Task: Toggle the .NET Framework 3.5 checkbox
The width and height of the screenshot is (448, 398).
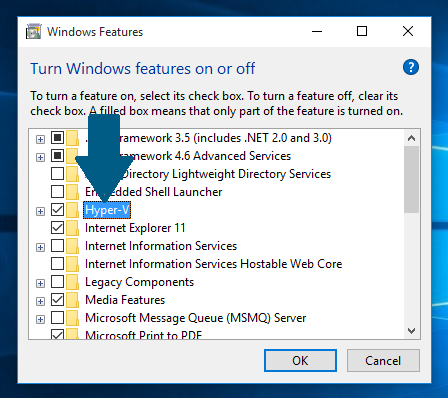Action: click(x=57, y=138)
